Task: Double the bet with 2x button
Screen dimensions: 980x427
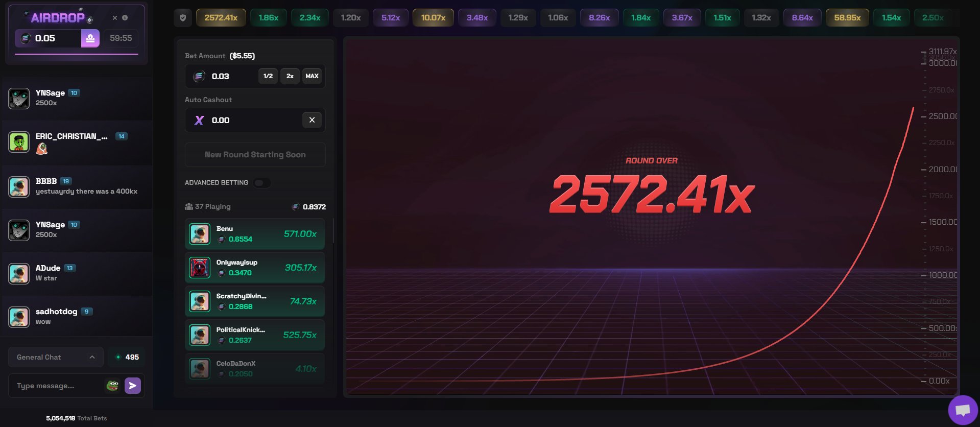Action: pos(290,76)
